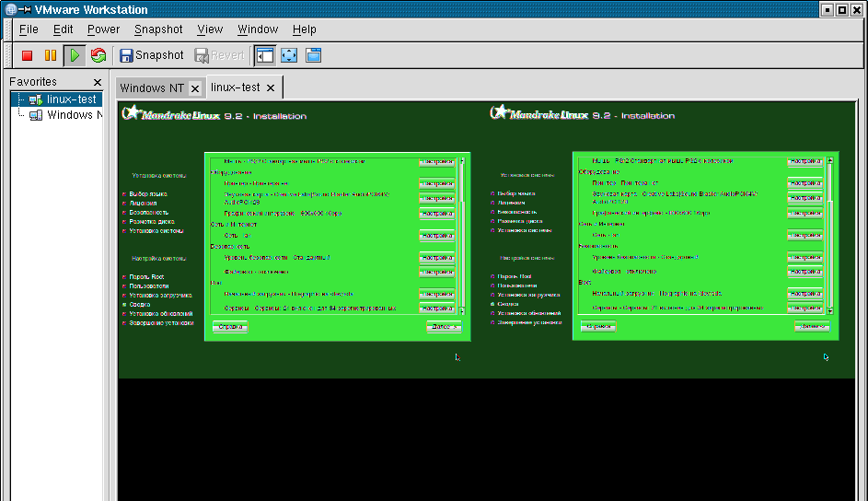The image size is (868, 501).
Task: Open the Help menu
Action: coord(305,29)
